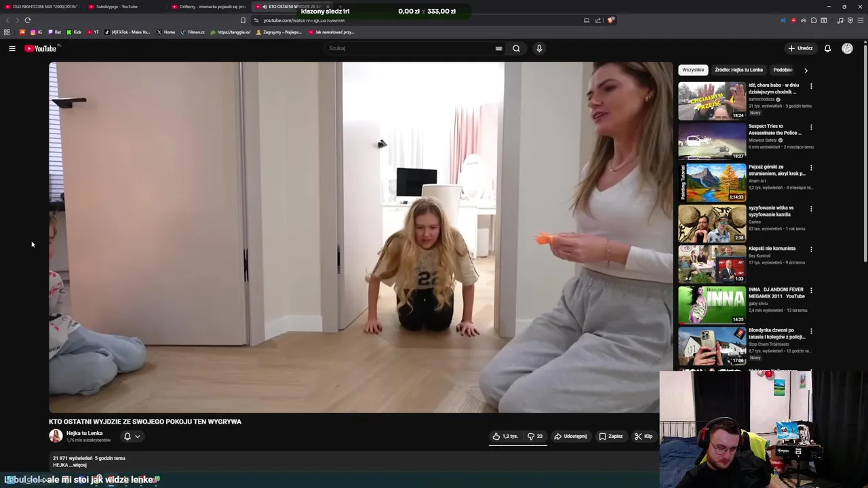The image size is (868, 488).
Task: Select the Podobne filter chip
Action: point(783,70)
